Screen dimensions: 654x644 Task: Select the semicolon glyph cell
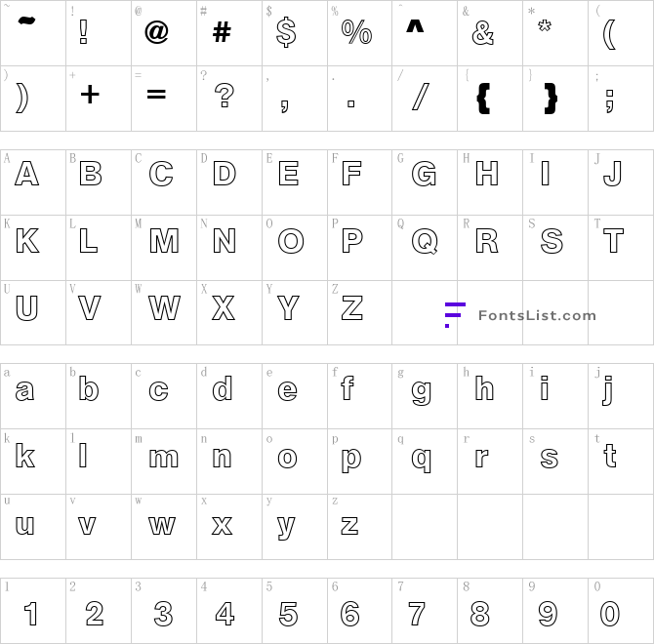[610, 98]
